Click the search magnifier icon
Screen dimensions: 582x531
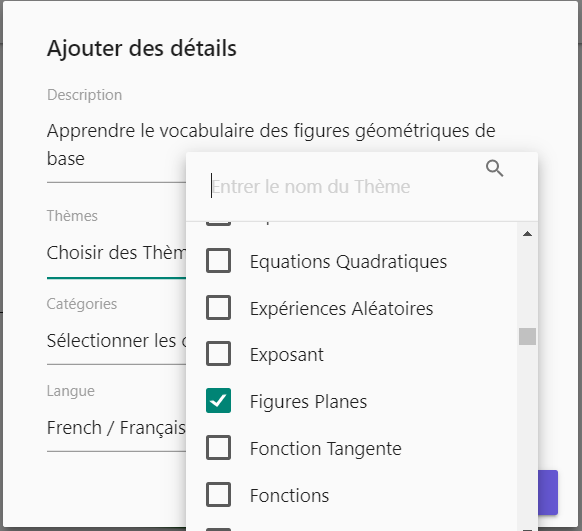point(494,168)
